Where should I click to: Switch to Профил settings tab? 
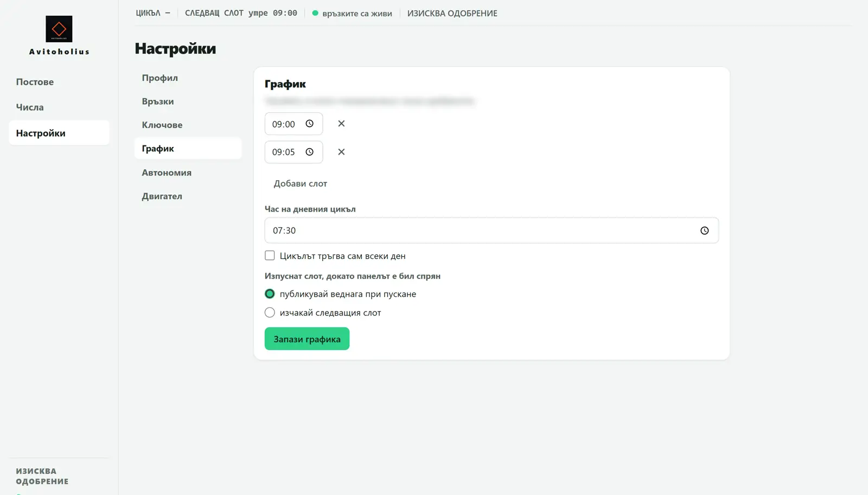[188, 78]
